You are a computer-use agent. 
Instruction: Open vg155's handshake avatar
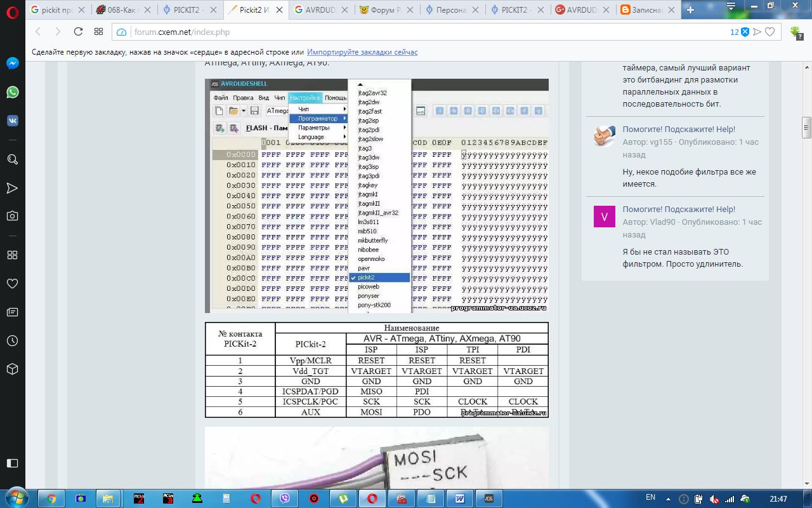pyautogui.click(x=604, y=136)
